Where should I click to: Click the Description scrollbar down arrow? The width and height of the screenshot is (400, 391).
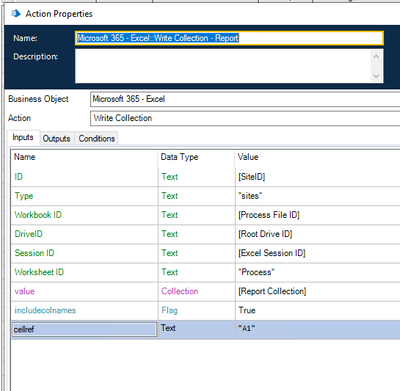pyautogui.click(x=376, y=76)
